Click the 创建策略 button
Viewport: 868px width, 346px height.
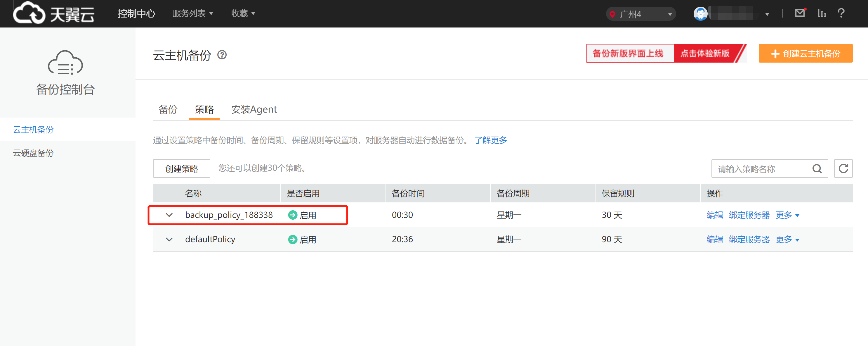(x=182, y=168)
